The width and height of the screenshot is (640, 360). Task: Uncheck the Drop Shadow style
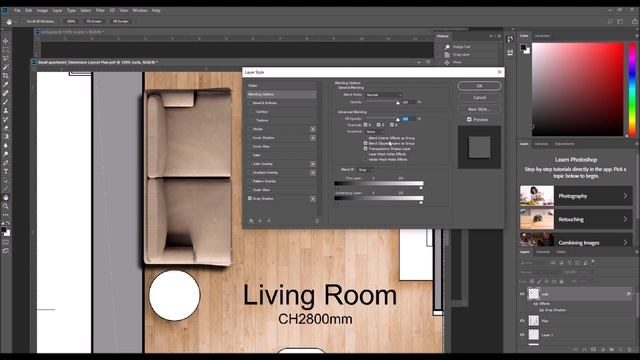[x=250, y=198]
